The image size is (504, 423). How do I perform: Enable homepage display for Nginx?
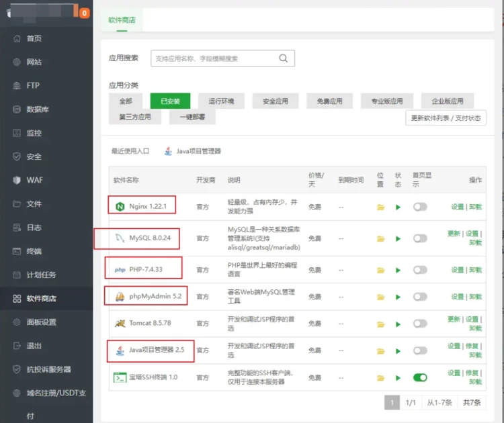(420, 207)
